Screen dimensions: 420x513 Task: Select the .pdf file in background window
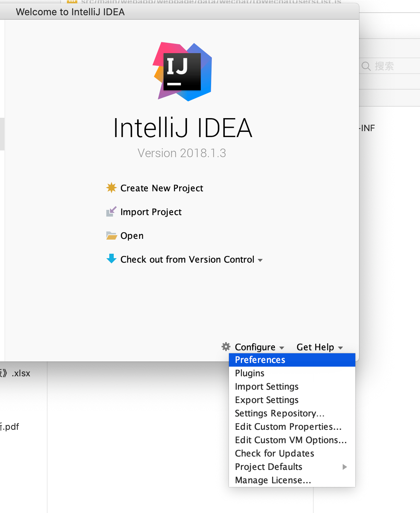tap(10, 426)
